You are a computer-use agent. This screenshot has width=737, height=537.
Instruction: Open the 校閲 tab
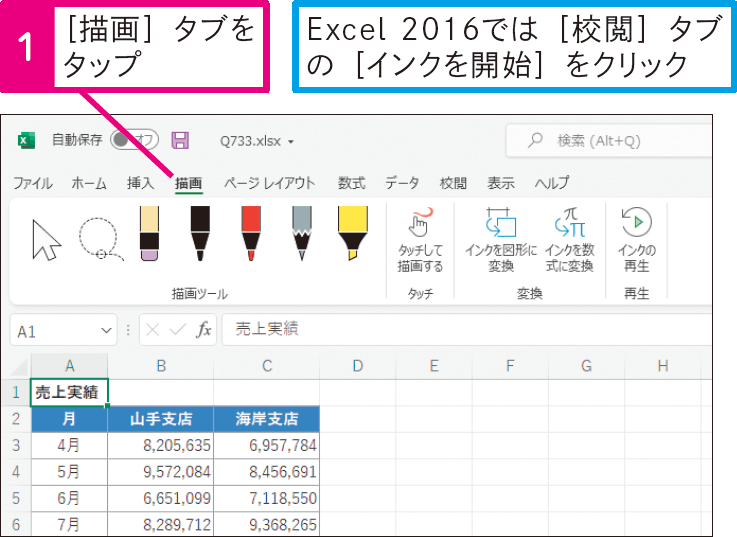click(453, 183)
